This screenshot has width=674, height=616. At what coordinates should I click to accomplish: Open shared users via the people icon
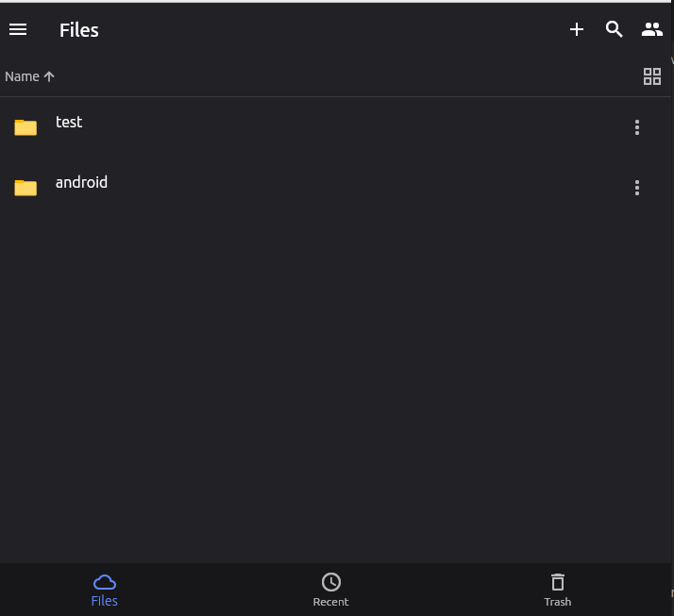[651, 29]
